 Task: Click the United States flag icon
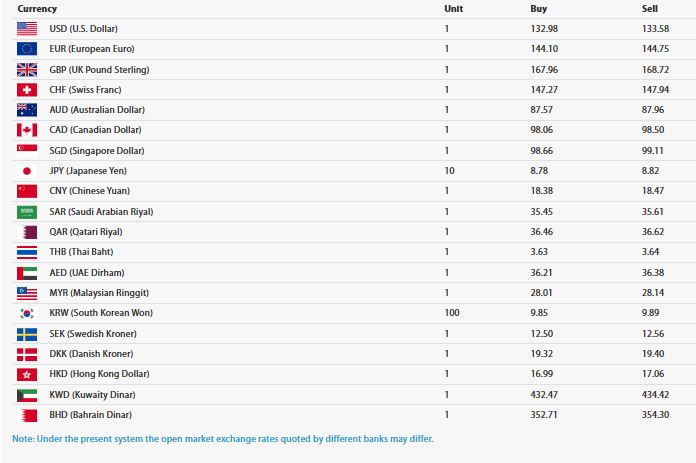[27, 29]
